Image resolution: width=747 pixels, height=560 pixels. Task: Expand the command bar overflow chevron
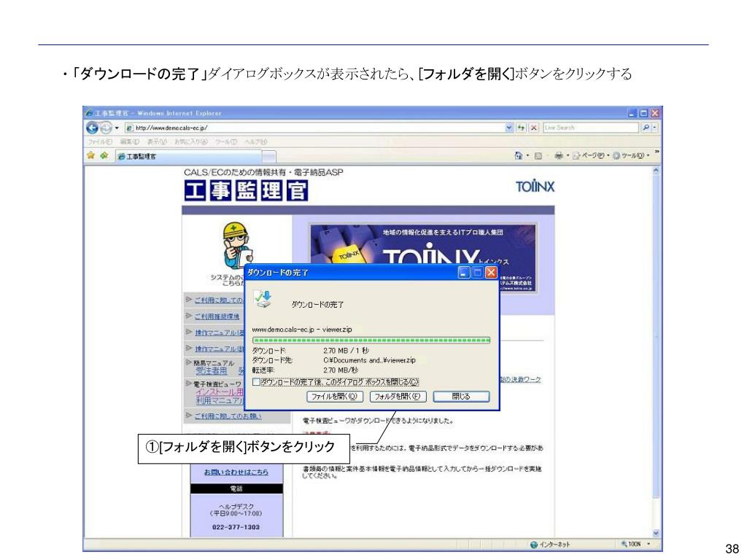pyautogui.click(x=657, y=152)
